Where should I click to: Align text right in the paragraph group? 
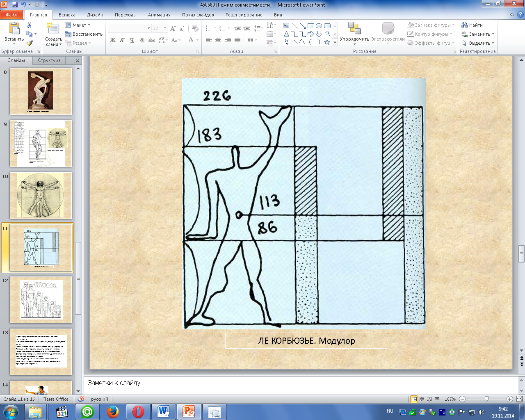coord(228,40)
